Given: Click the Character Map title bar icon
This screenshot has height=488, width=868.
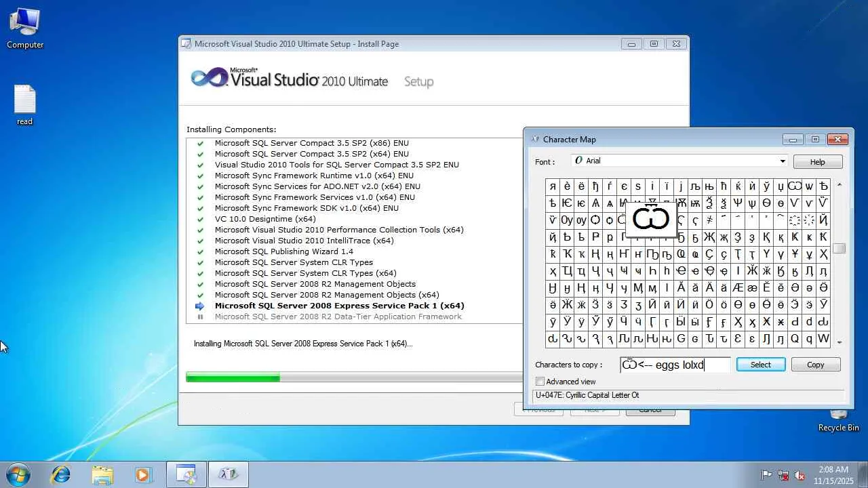Looking at the screenshot, I should pyautogui.click(x=534, y=140).
